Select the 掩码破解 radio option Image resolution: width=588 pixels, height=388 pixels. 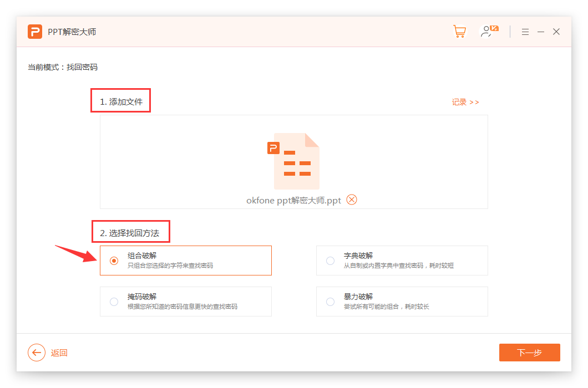pyautogui.click(x=114, y=302)
